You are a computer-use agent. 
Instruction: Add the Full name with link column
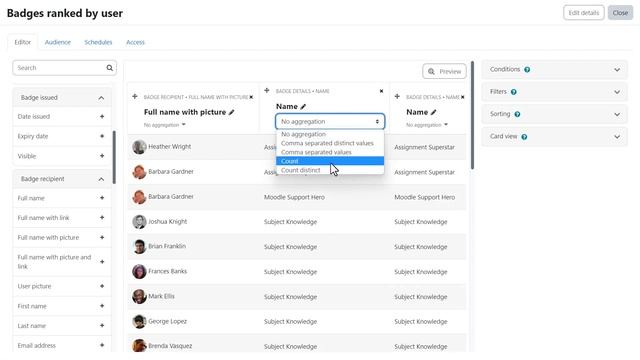click(x=102, y=218)
